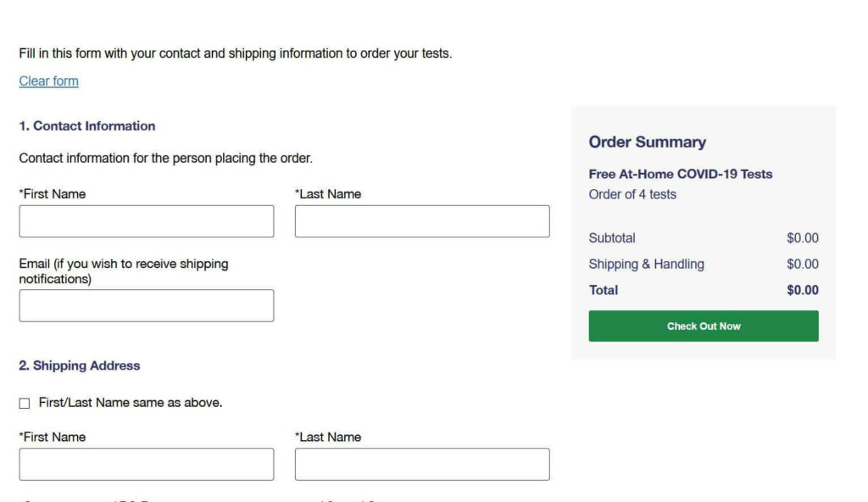Click the "Contact information for the person" description
Viewport: 868px width, 502px height.
tap(166, 159)
